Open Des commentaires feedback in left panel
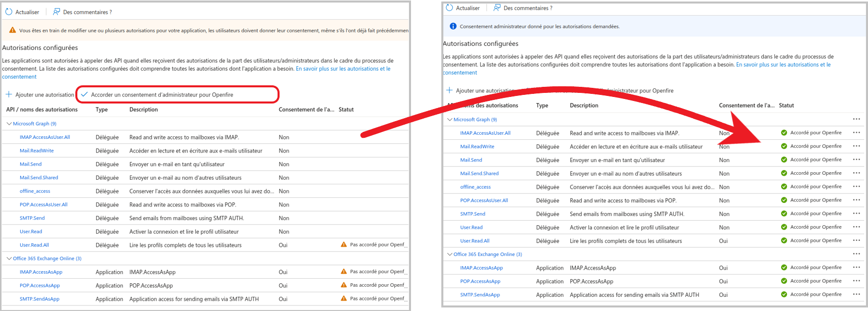 tap(82, 12)
